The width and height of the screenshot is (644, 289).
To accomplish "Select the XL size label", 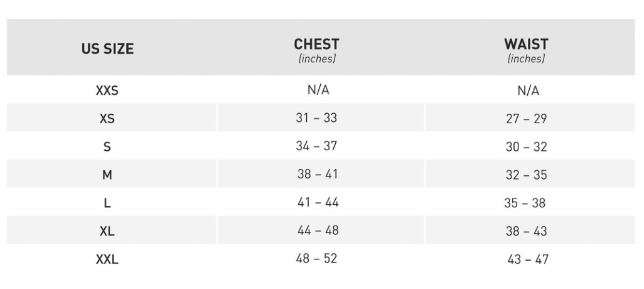I will (x=107, y=231).
